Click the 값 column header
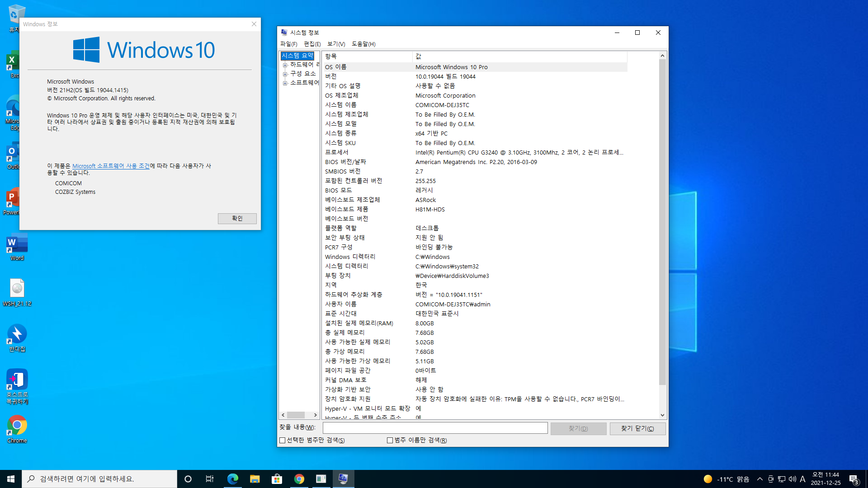 [x=520, y=56]
